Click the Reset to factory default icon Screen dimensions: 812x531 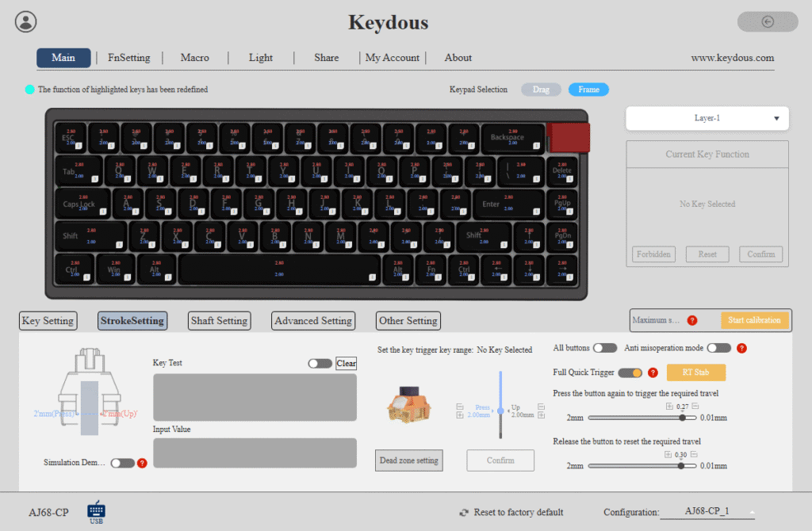click(x=463, y=512)
